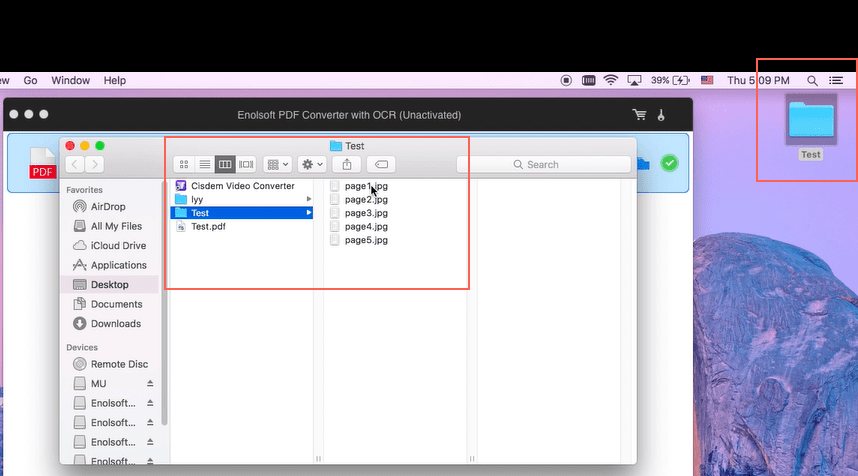Click the US flag input source

point(707,80)
